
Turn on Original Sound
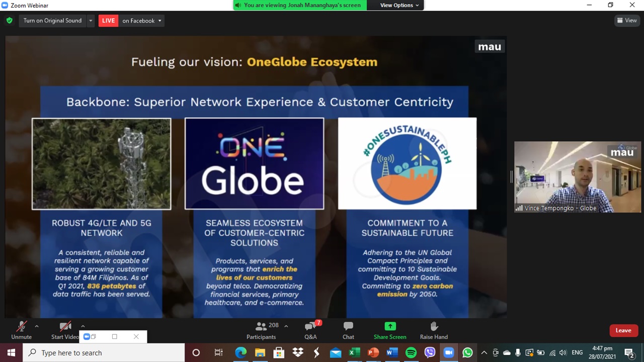click(x=52, y=21)
